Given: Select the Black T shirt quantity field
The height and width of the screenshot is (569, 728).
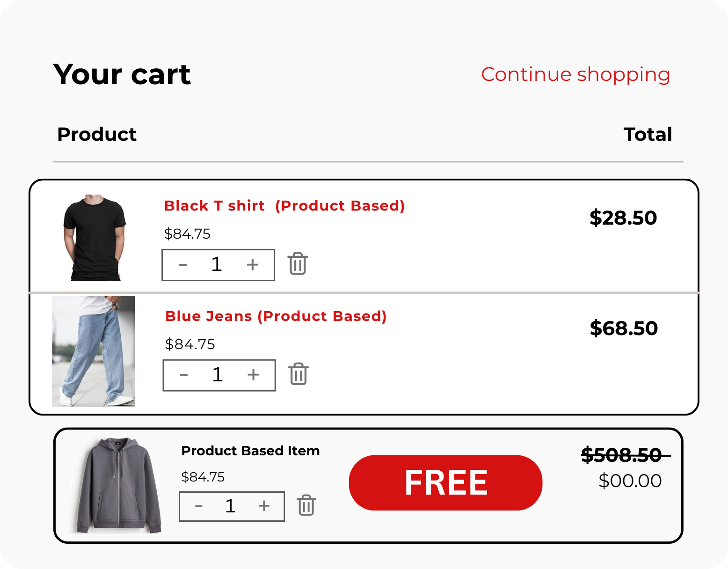Looking at the screenshot, I should coord(217,265).
